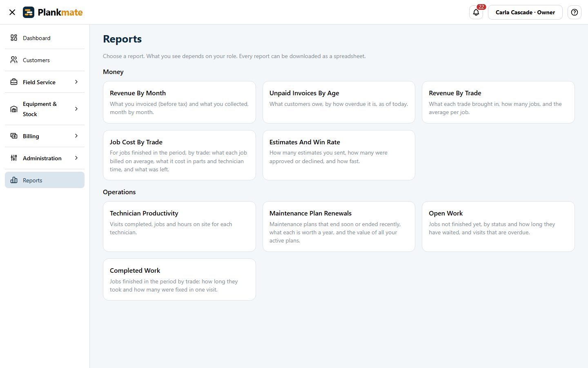This screenshot has height=368, width=588.
Task: Click the red 22 notification badge
Action: pyautogui.click(x=481, y=7)
